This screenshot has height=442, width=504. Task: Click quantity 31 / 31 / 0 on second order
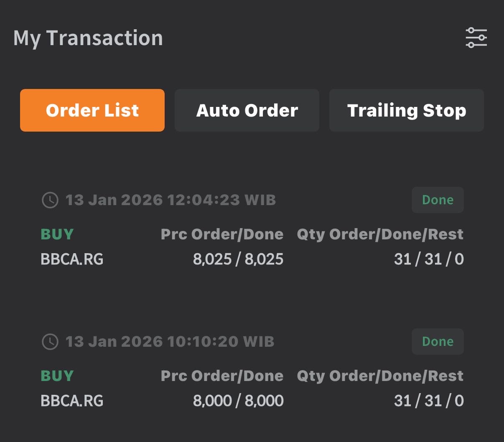coord(429,401)
